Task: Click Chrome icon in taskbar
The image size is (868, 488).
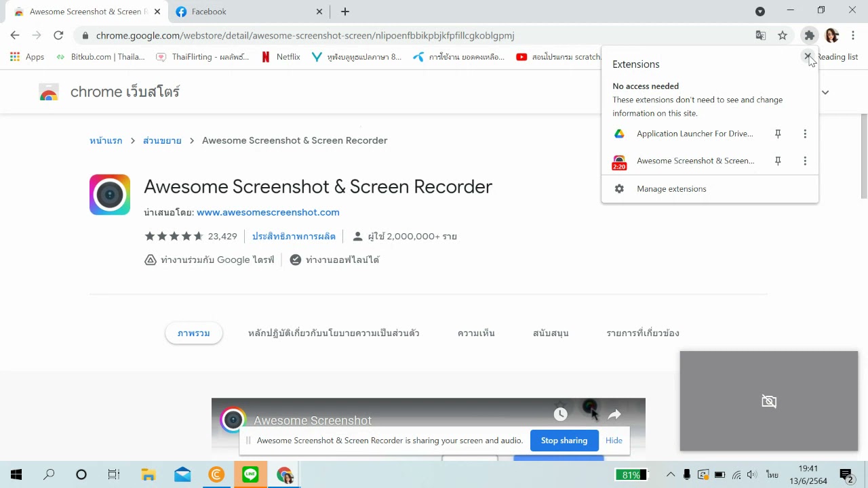Action: click(284, 475)
